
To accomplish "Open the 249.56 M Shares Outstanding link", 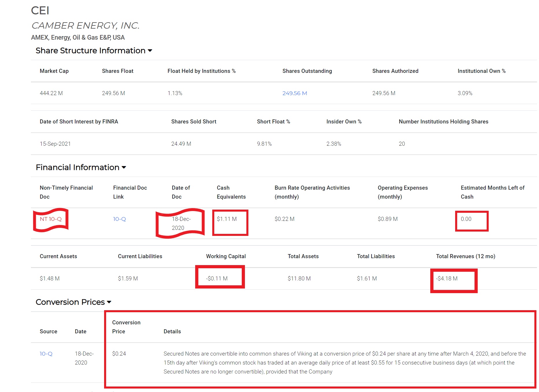I will (294, 93).
